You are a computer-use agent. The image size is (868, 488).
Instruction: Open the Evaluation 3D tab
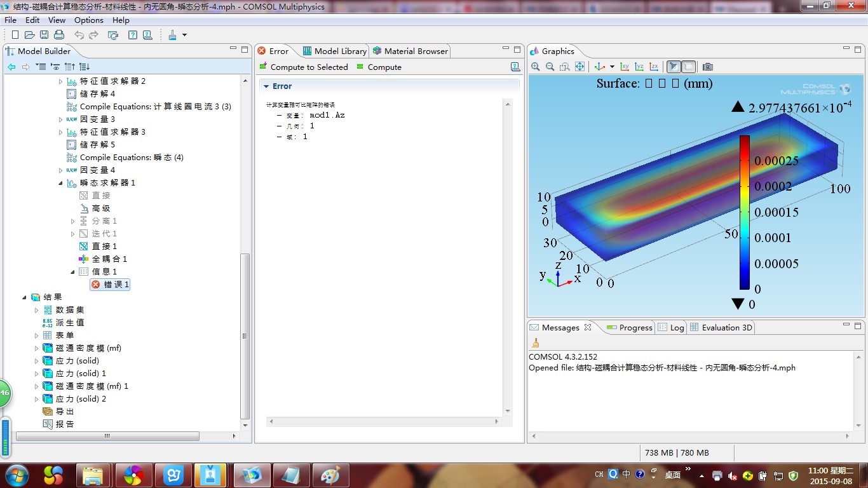point(721,328)
